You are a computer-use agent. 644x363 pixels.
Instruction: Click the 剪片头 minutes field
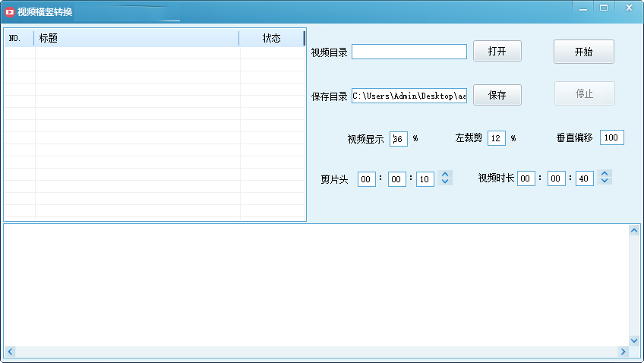click(x=396, y=179)
